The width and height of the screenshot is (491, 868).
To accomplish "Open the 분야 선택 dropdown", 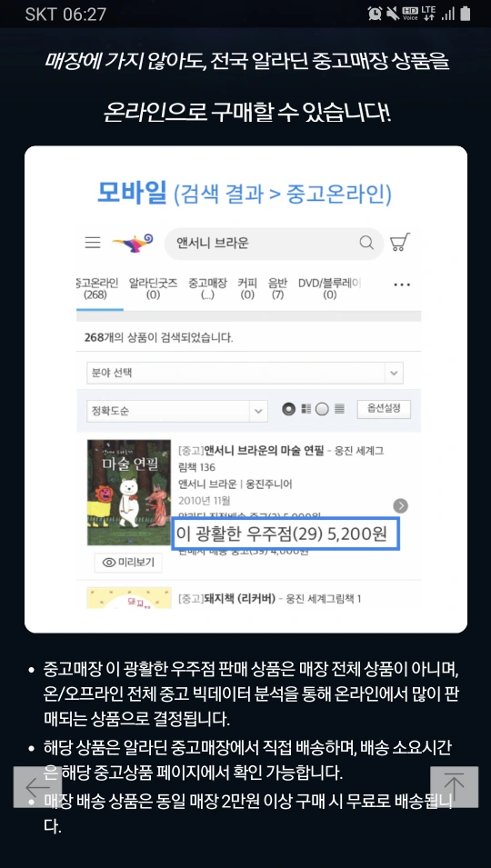I will coord(245,374).
